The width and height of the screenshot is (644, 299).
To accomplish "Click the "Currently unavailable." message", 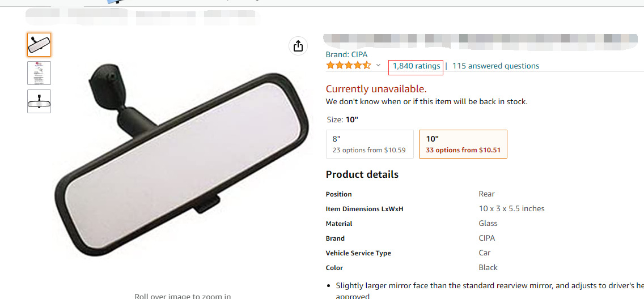I will coord(376,89).
